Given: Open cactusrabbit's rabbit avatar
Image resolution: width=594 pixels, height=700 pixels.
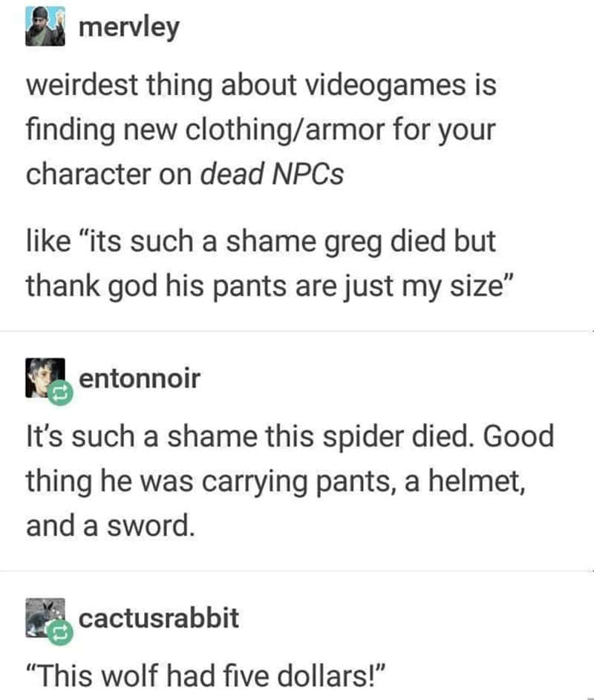Looking at the screenshot, I should pyautogui.click(x=45, y=618).
